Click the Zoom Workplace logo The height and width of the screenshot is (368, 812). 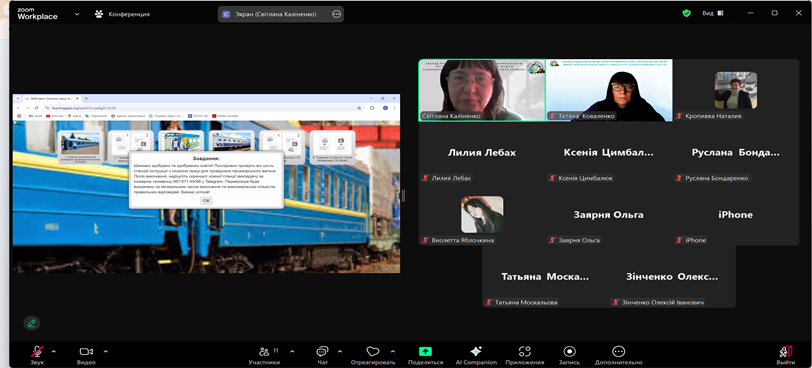37,14
